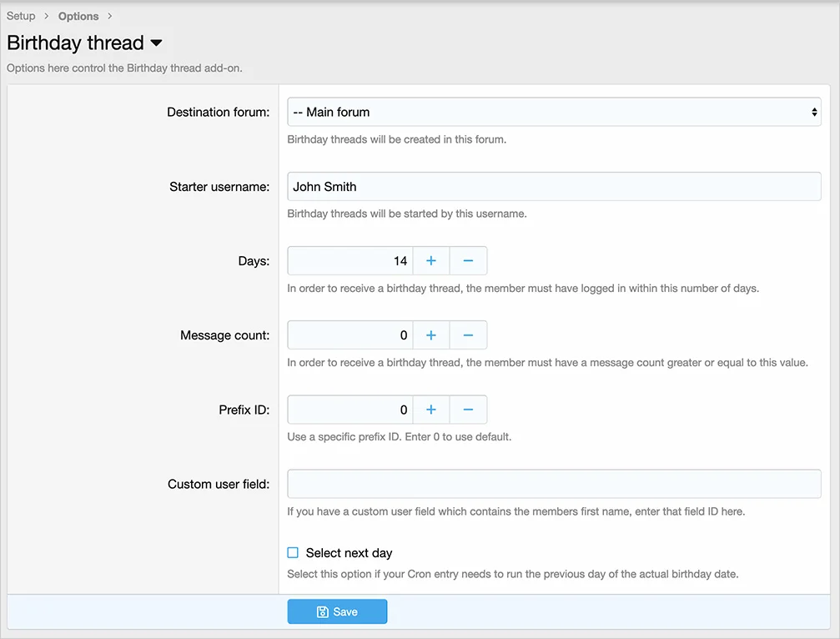
Task: Focus the Custom user field input
Action: pos(554,484)
